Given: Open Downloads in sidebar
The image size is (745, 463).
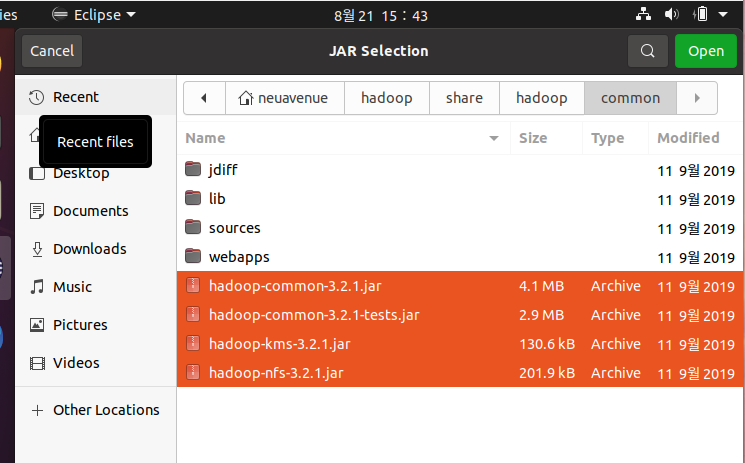Looking at the screenshot, I should coord(96,249).
